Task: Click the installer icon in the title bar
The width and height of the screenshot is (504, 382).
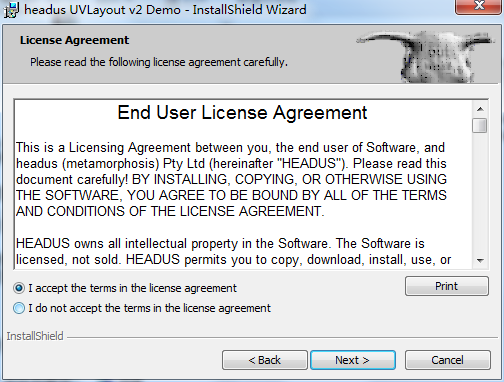Action: tap(11, 10)
